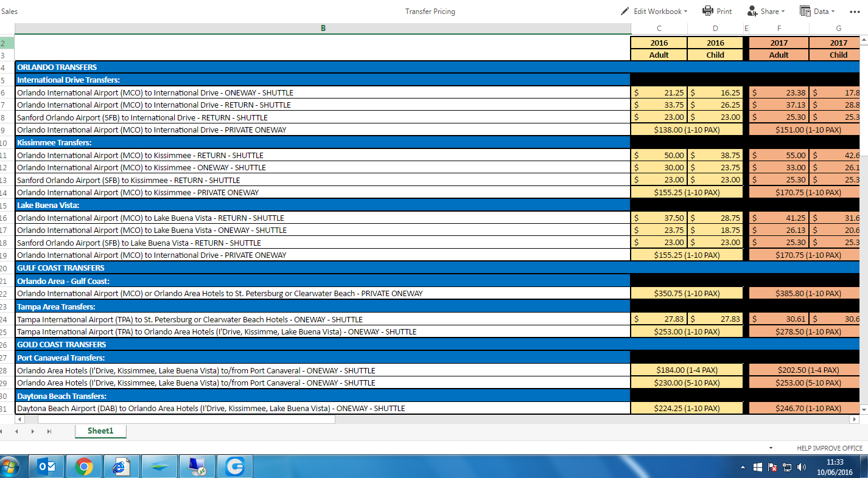This screenshot has height=478, width=868.
Task: Select the $138.00 (1-10 PAX) cell
Action: (x=687, y=130)
